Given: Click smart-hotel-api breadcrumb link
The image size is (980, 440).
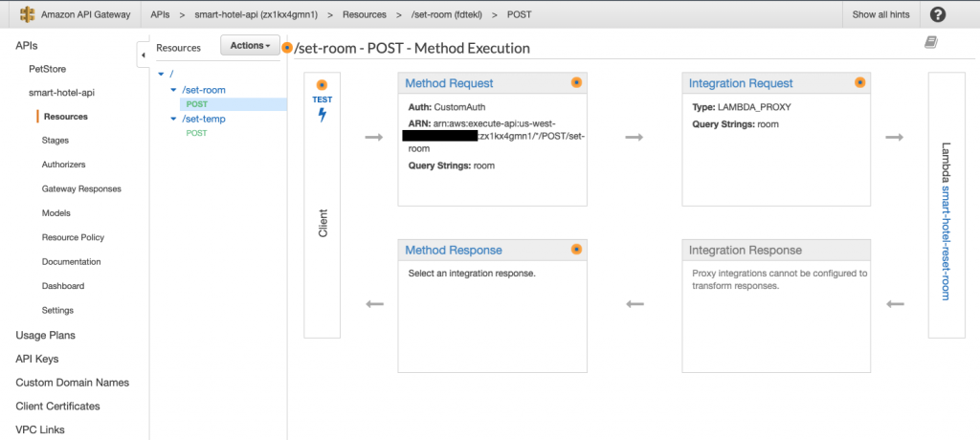Looking at the screenshot, I should 255,14.
